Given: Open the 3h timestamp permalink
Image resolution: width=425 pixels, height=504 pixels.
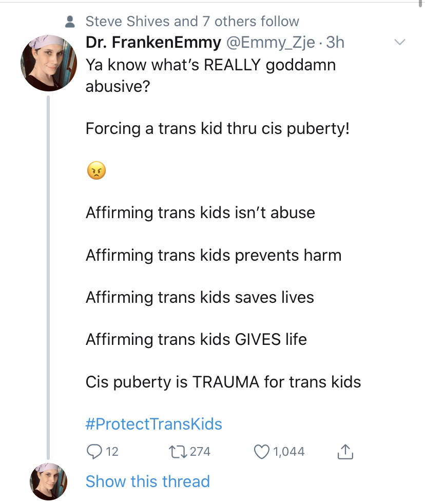Looking at the screenshot, I should click(335, 43).
